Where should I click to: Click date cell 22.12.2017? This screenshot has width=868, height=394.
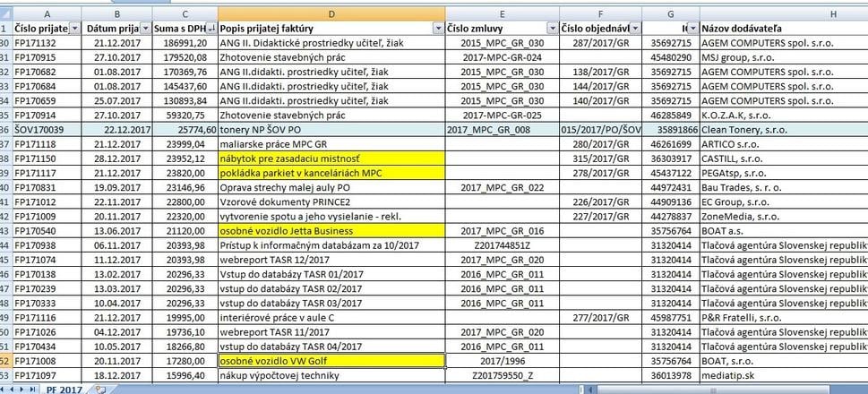pyautogui.click(x=116, y=130)
